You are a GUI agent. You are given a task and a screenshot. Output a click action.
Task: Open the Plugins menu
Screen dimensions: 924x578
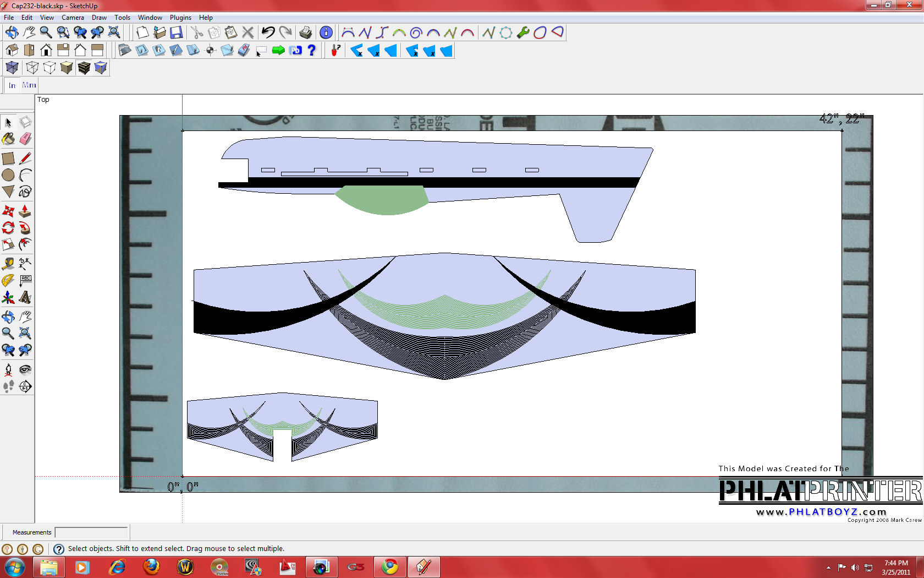pyautogui.click(x=180, y=18)
